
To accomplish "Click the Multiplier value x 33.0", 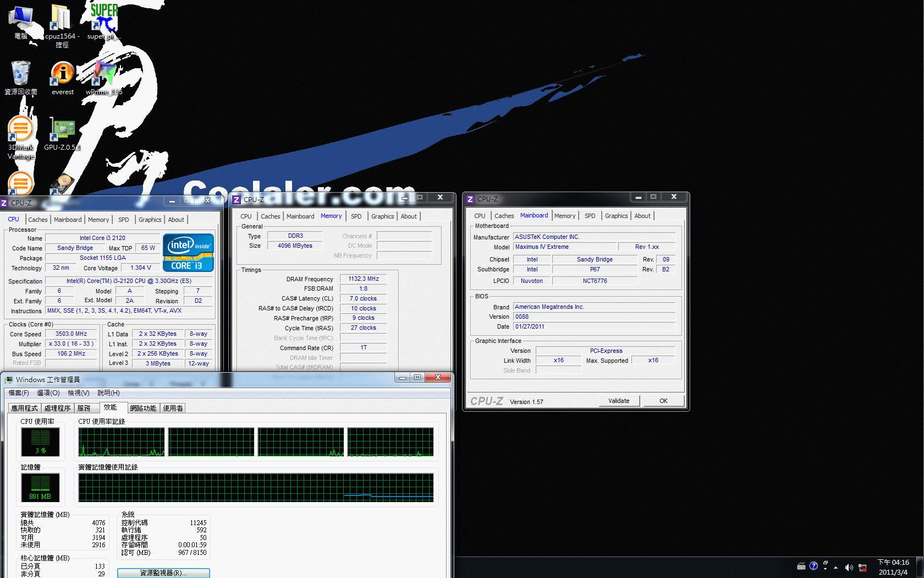I will coord(71,344).
